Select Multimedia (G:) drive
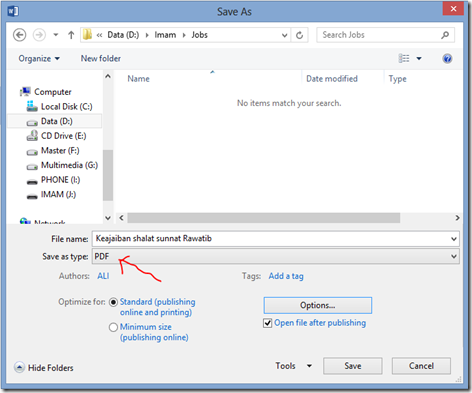 tap(69, 165)
